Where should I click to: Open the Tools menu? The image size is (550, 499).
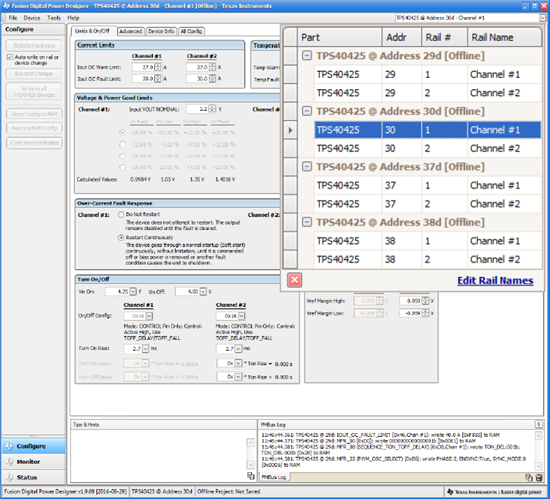coord(54,18)
